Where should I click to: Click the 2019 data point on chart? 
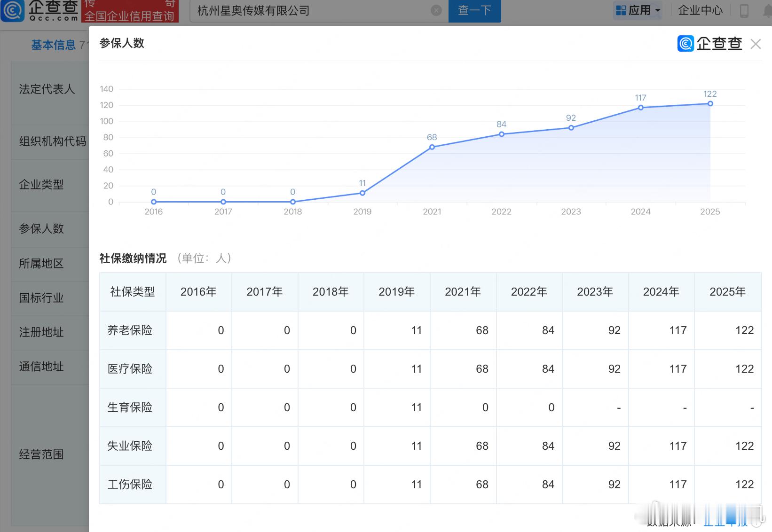pos(362,193)
